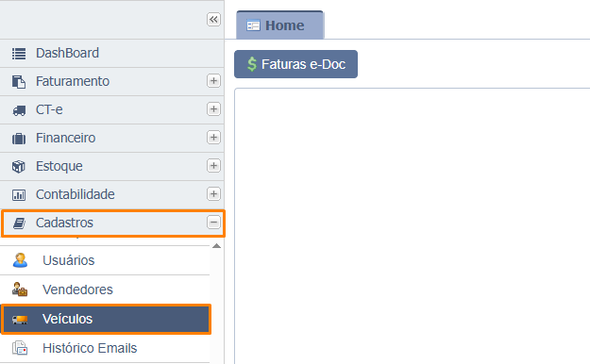
Task: Click the CT-e truck icon
Action: (x=19, y=110)
